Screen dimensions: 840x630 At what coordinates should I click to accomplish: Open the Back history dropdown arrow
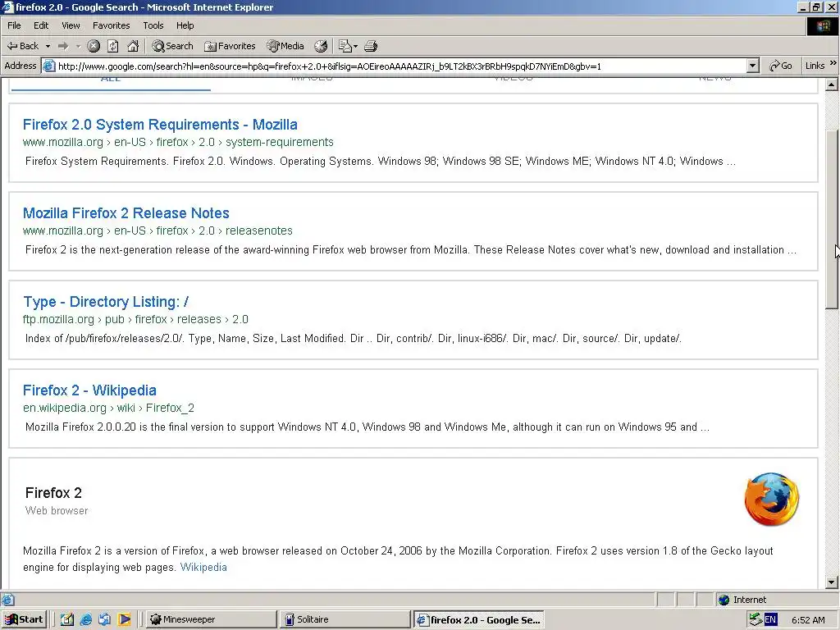click(x=47, y=47)
